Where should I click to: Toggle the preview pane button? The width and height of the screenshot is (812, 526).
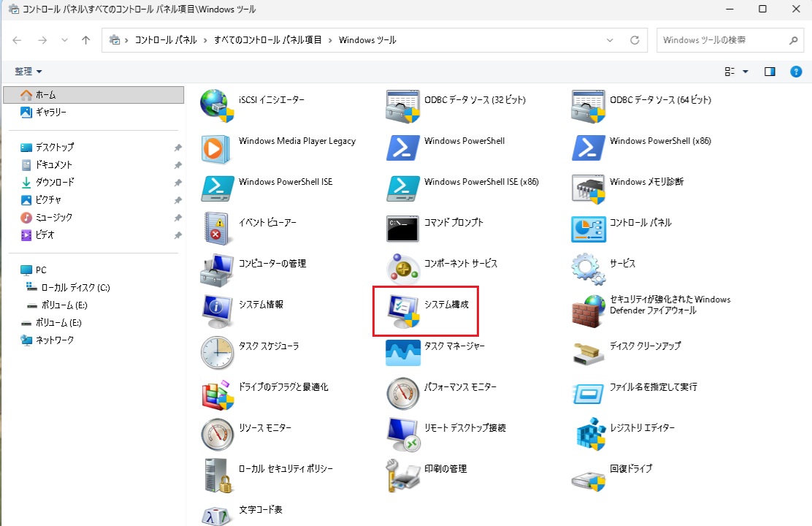tap(770, 72)
